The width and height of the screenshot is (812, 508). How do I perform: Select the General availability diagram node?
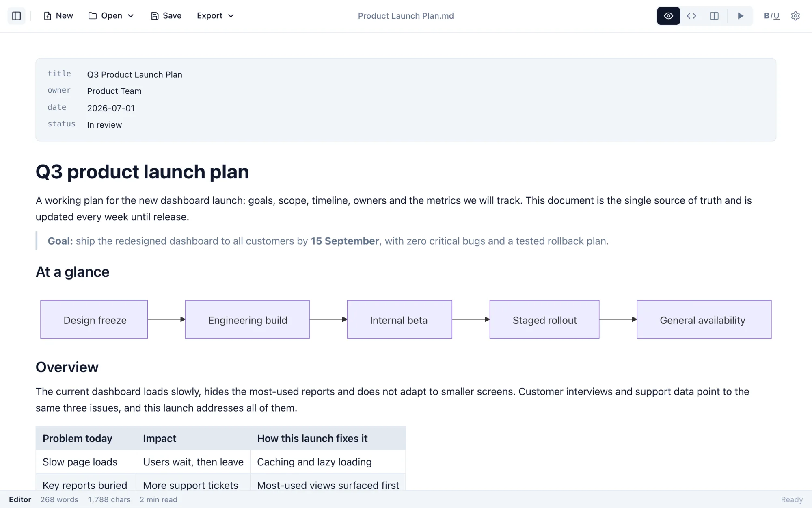704,319
